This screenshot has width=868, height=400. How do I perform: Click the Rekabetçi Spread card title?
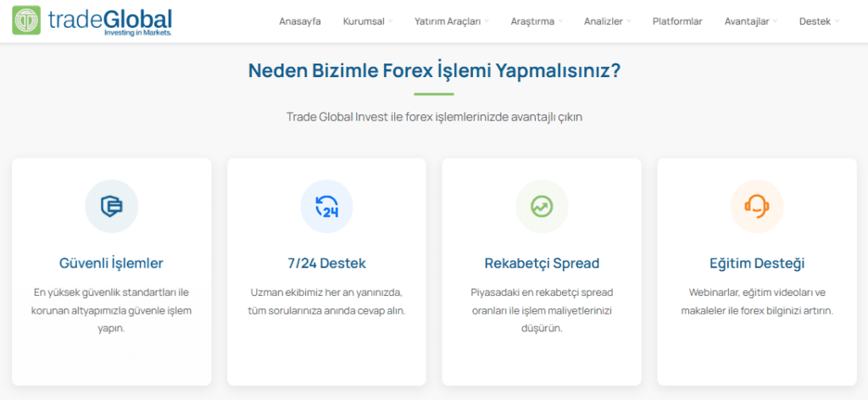pos(542,264)
